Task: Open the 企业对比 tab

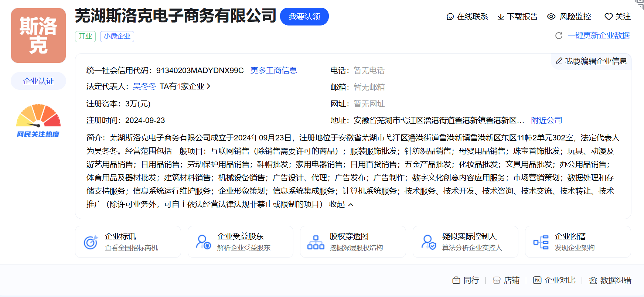Action: (x=560, y=280)
